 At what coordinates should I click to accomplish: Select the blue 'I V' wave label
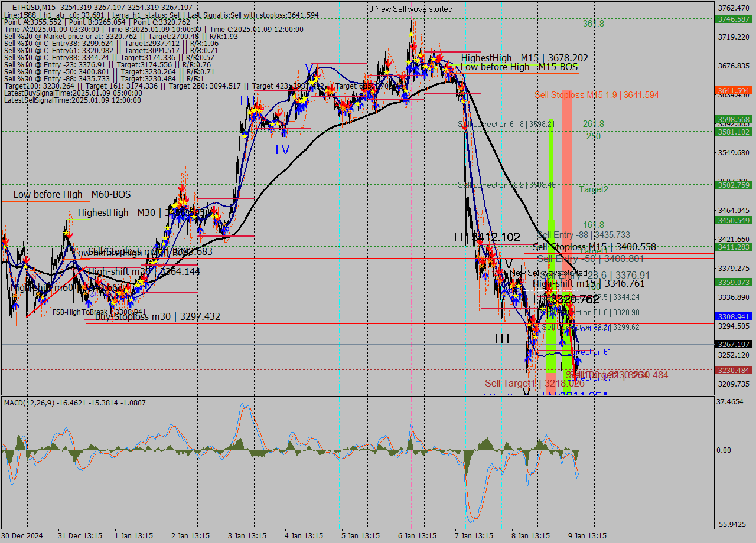point(282,150)
